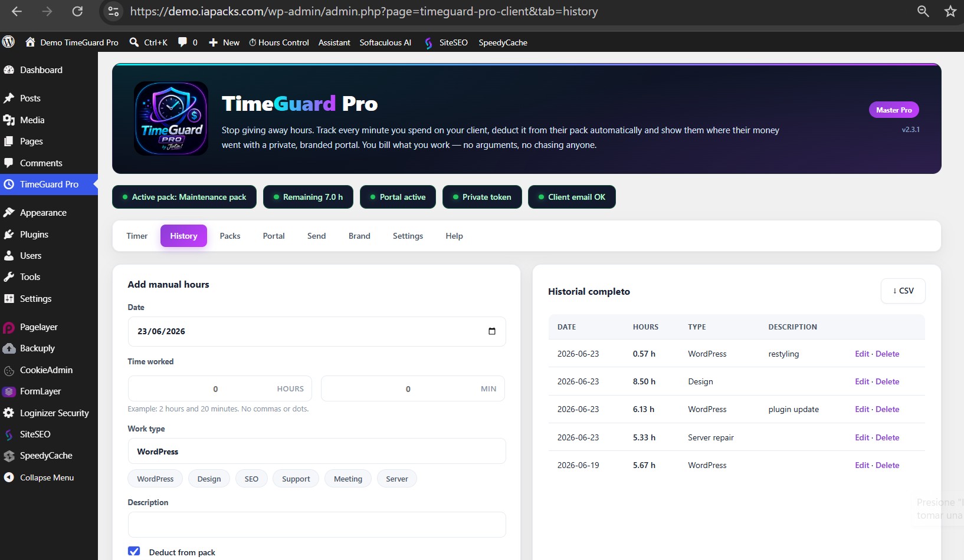Switch to the Packs tab
964x560 pixels.
[230, 236]
